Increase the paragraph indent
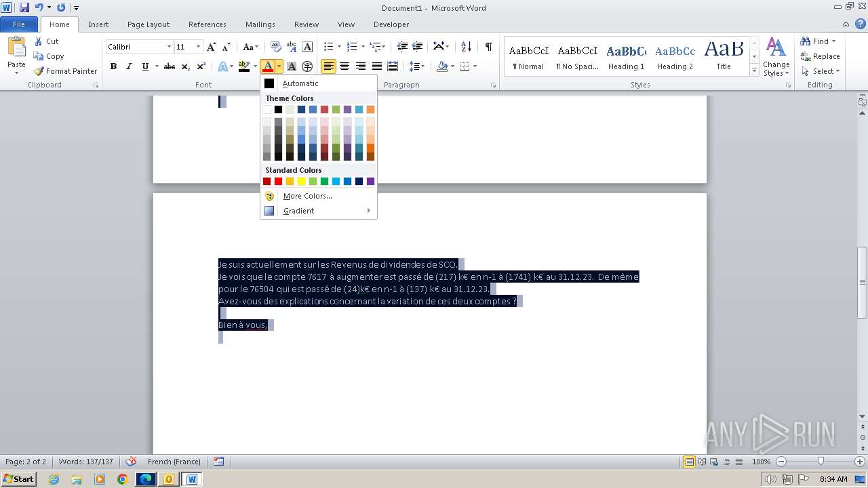 tap(418, 47)
